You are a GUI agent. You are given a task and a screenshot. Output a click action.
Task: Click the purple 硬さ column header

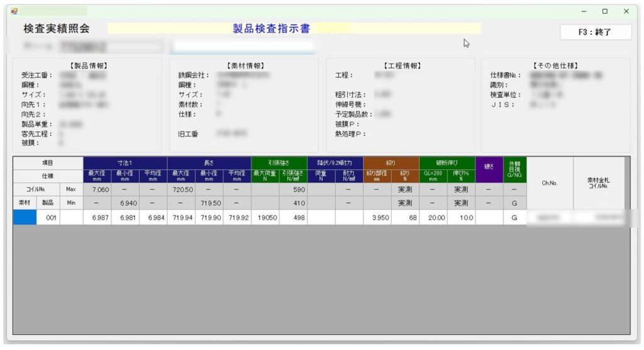tap(489, 169)
